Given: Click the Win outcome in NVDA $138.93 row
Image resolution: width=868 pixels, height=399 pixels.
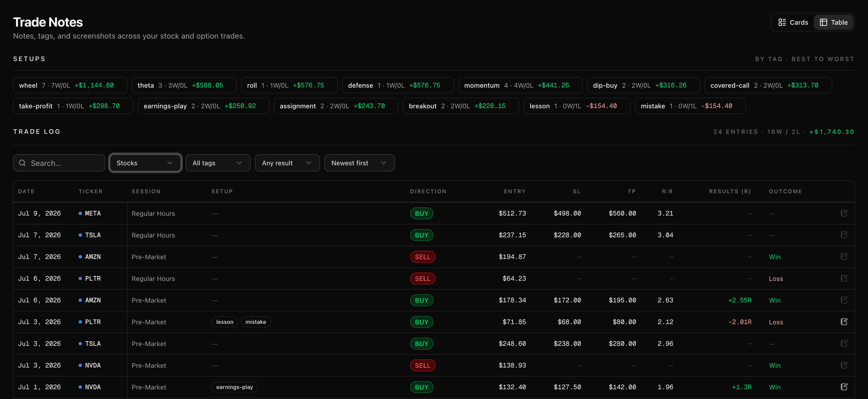Looking at the screenshot, I should (775, 365).
